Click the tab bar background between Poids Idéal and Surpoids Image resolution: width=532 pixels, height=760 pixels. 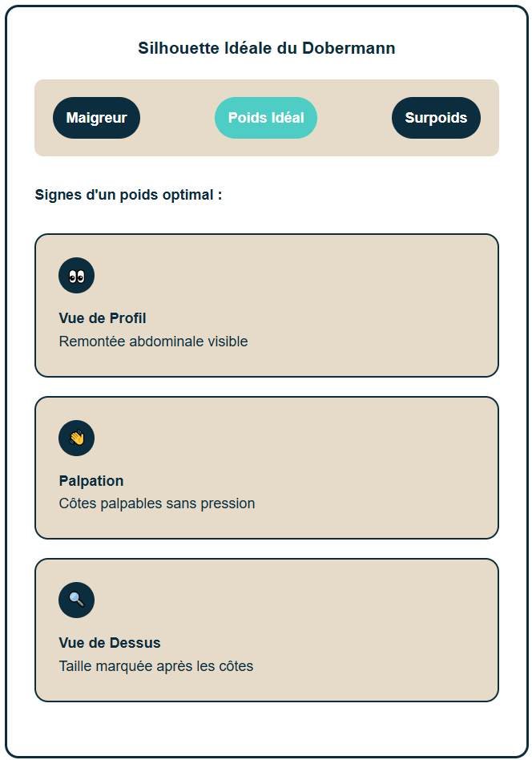[354, 118]
